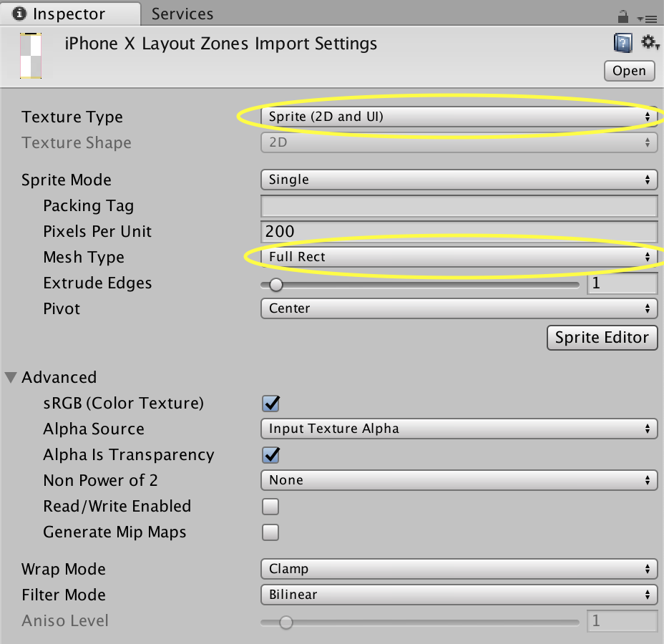The image size is (664, 644).
Task: Open the disabled Texture Shape dropdown
Action: (459, 142)
